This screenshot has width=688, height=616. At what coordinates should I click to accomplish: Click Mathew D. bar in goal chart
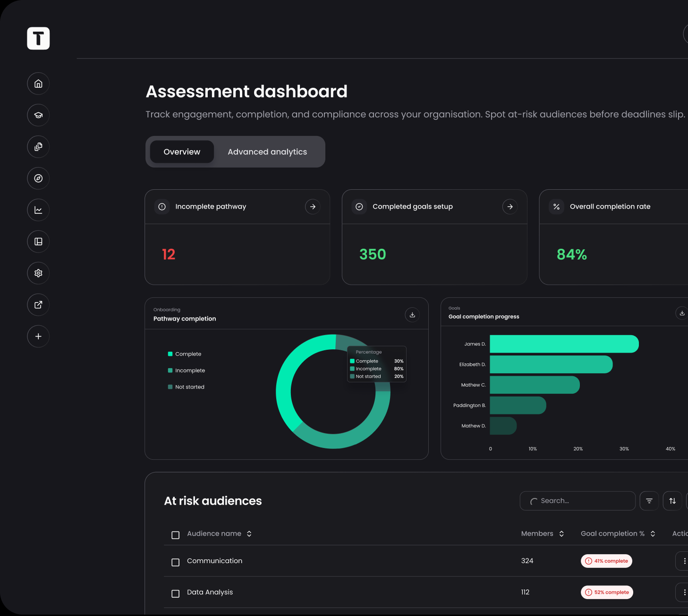click(x=503, y=426)
